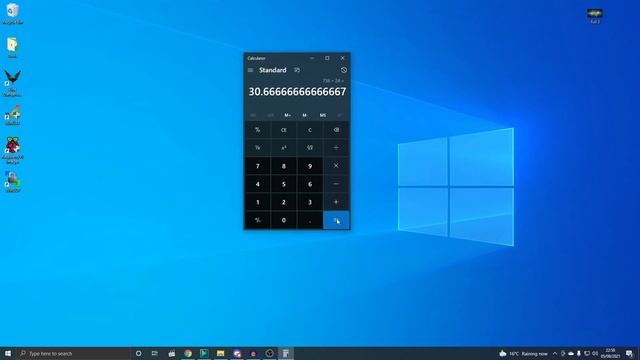Open the weather Raining now widget
The image size is (640, 360).
(x=523, y=353)
